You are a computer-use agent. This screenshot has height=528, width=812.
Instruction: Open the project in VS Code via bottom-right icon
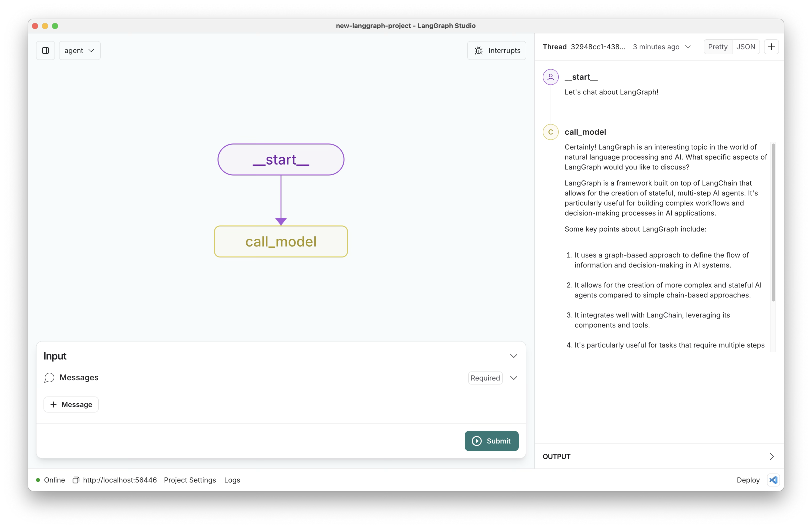click(x=773, y=480)
